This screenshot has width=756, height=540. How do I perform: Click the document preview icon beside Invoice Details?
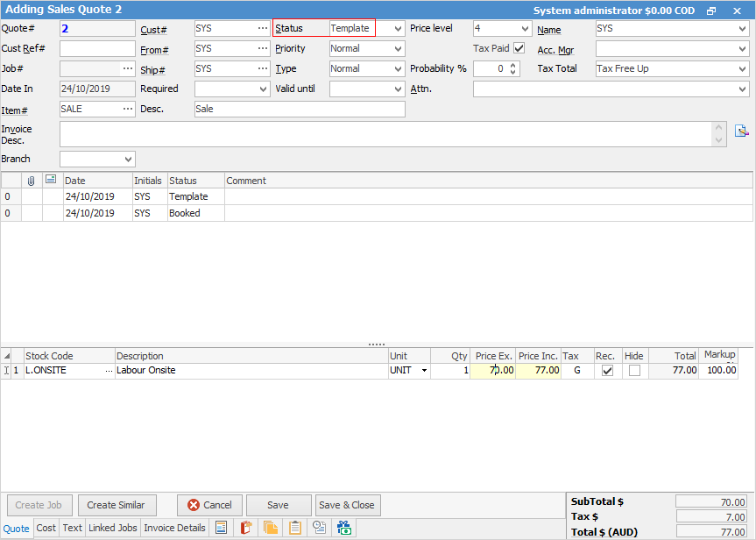click(222, 528)
